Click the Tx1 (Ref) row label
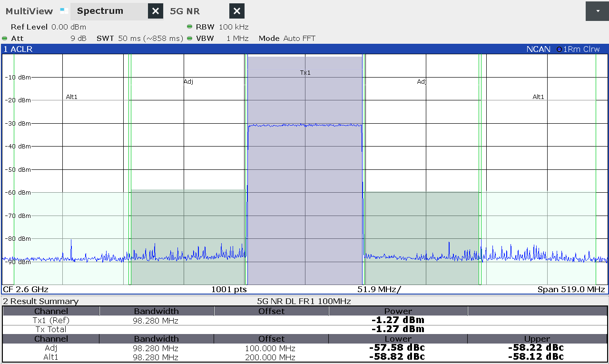 pos(51,321)
